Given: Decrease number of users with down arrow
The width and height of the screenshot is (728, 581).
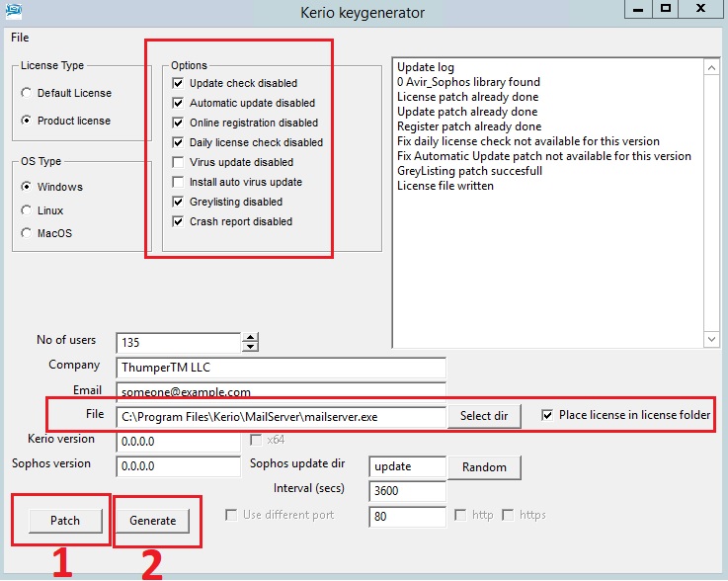Looking at the screenshot, I should pyautogui.click(x=250, y=347).
